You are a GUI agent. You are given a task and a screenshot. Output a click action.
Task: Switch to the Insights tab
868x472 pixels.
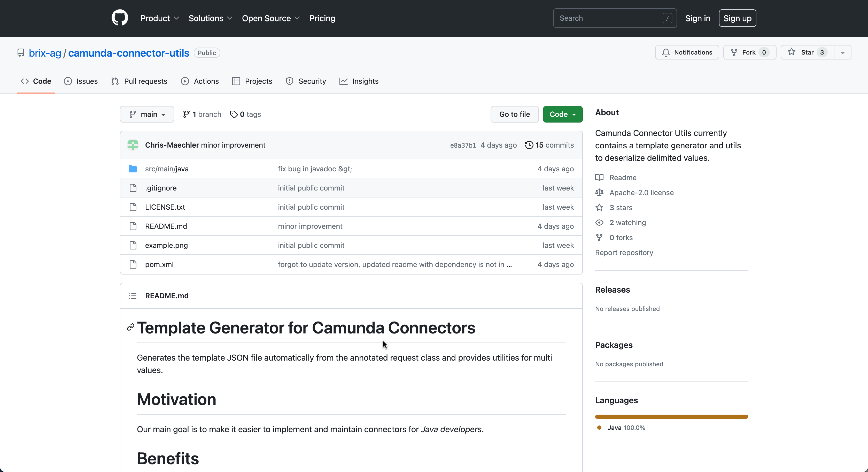359,81
